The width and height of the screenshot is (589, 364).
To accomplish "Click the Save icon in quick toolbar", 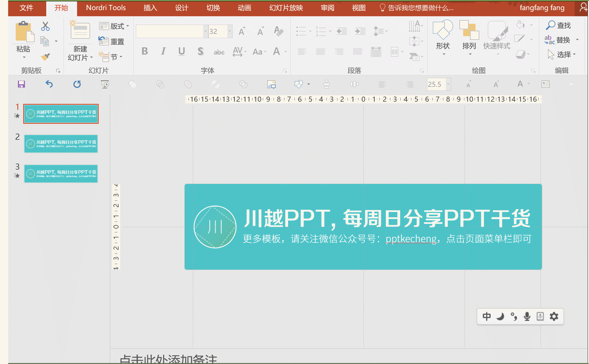I will click(22, 84).
